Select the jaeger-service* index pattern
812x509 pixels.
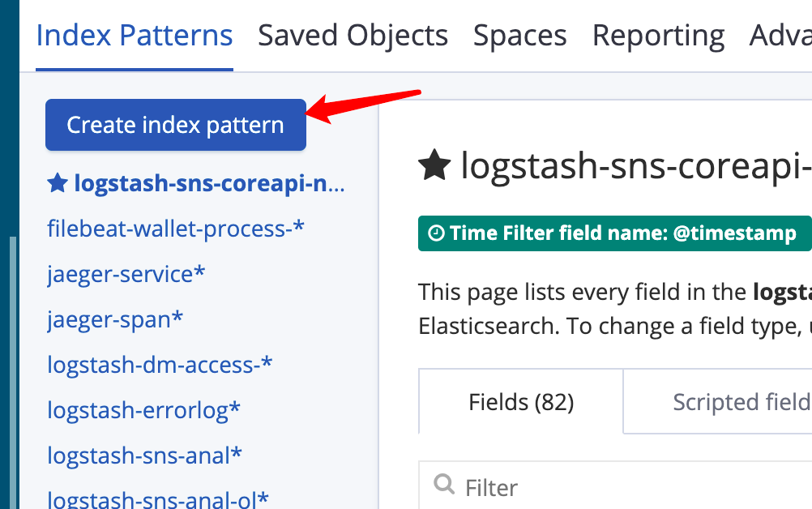coord(126,274)
